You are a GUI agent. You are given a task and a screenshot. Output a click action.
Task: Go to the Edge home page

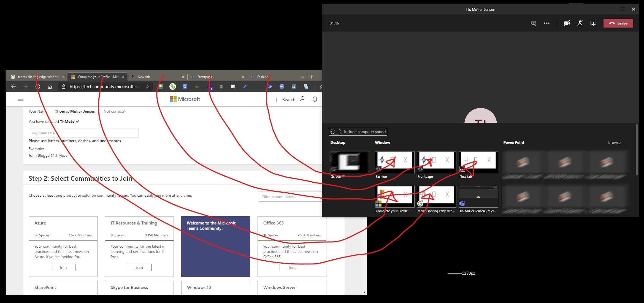coord(50,86)
